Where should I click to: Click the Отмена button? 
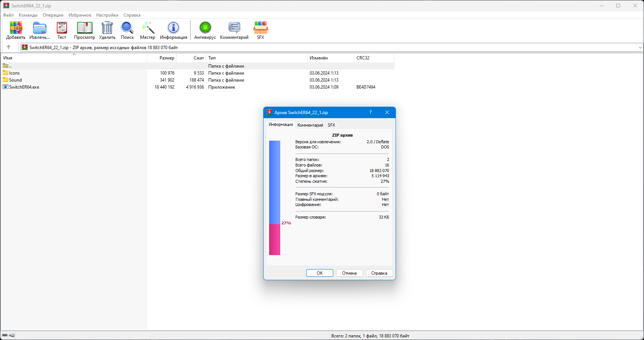(349, 273)
